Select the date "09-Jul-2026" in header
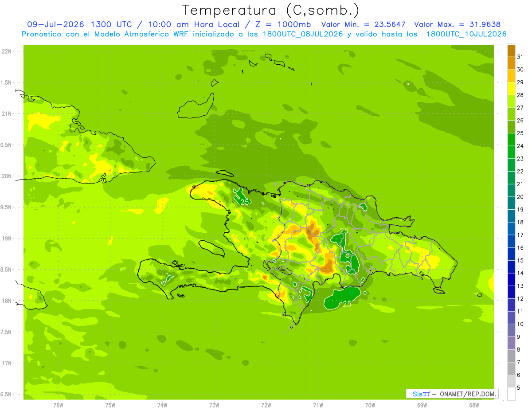 [x=56, y=24]
